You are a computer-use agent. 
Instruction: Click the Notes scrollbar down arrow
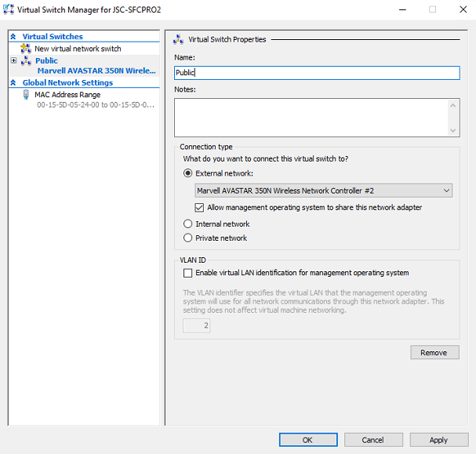(453, 130)
